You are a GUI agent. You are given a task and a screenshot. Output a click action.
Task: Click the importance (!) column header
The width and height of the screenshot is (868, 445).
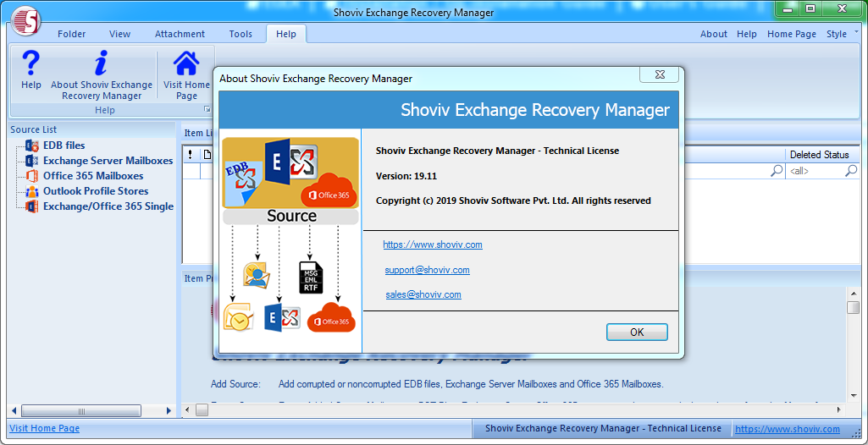(x=191, y=155)
